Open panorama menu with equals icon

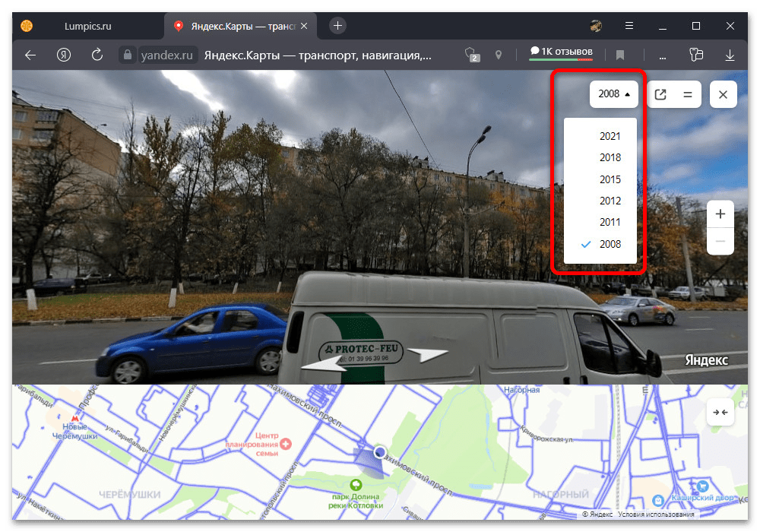point(687,94)
